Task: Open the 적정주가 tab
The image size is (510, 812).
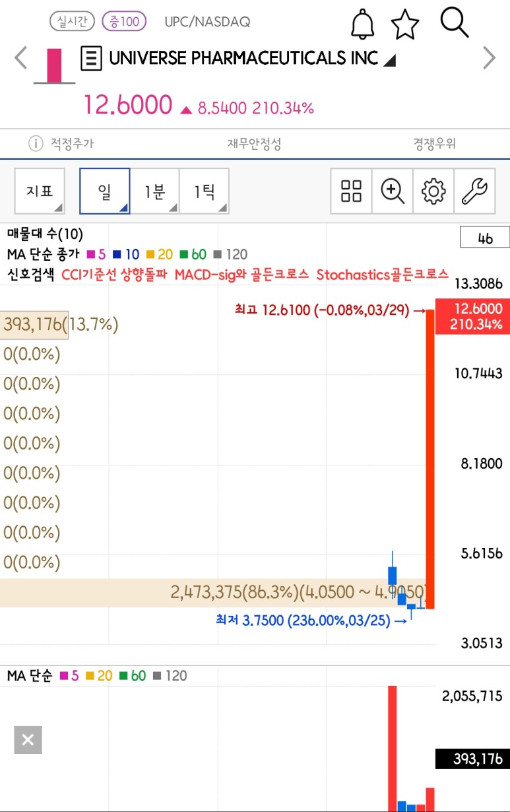Action: (73, 143)
